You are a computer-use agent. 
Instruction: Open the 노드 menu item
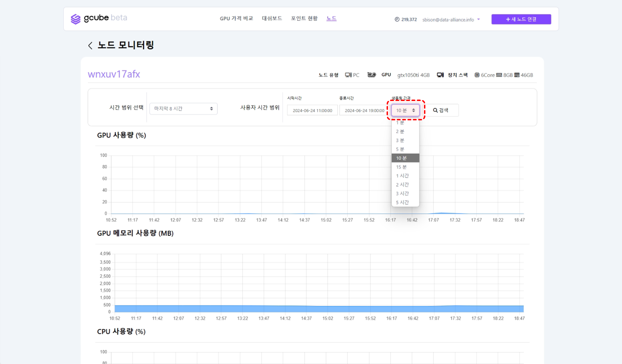331,18
